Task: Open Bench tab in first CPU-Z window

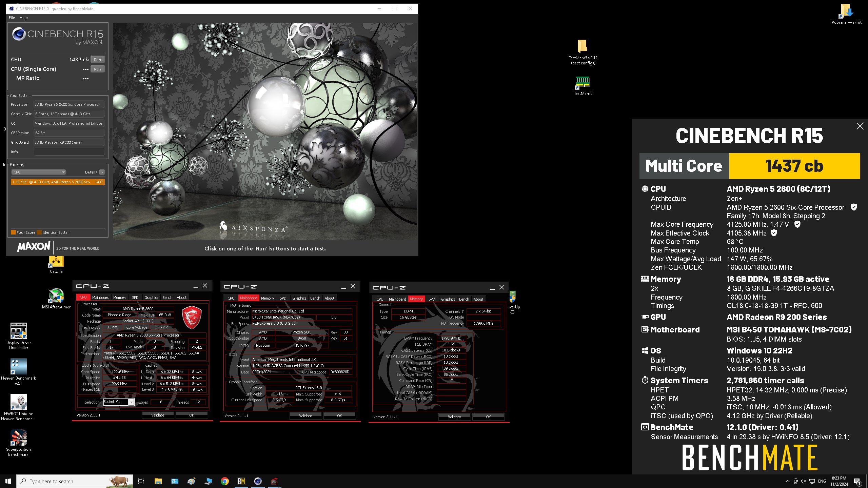Action: [167, 298]
